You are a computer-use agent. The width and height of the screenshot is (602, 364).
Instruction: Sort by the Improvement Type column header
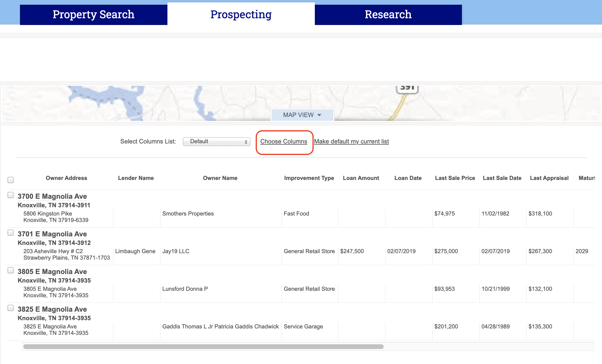[309, 178]
